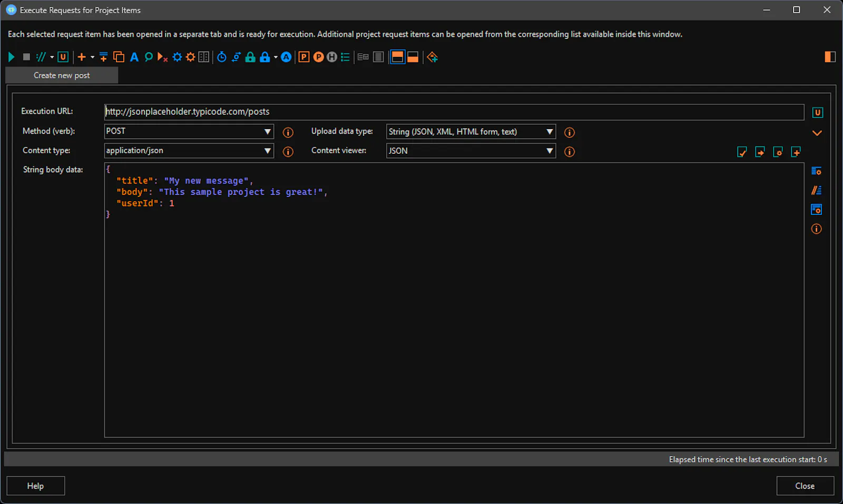
Task: Click the green padlock icon
Action: point(250,57)
